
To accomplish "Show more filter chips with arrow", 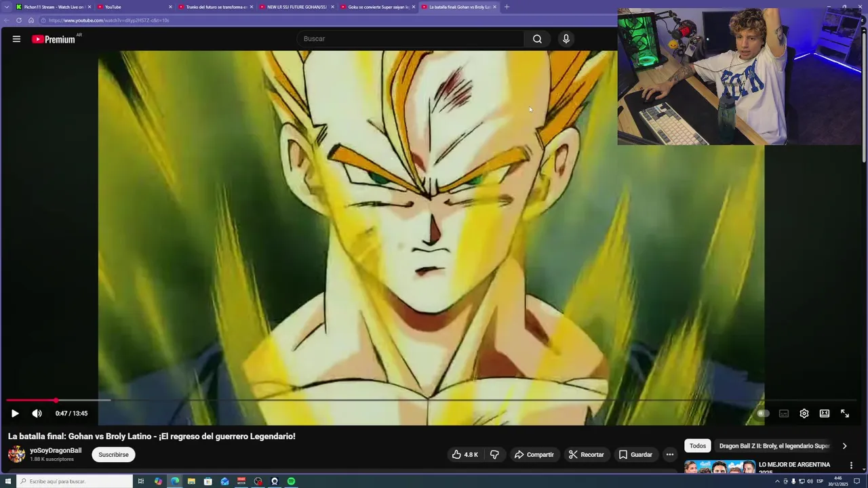I will 844,446.
